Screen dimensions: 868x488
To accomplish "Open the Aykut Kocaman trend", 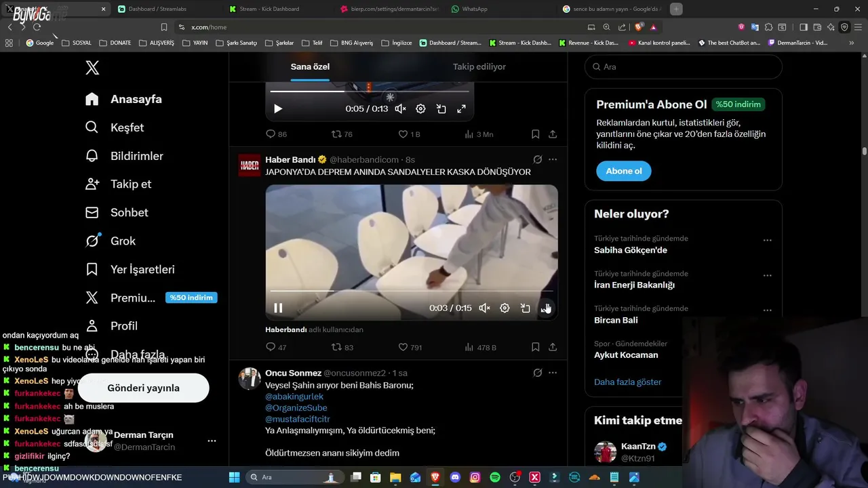I will [626, 355].
